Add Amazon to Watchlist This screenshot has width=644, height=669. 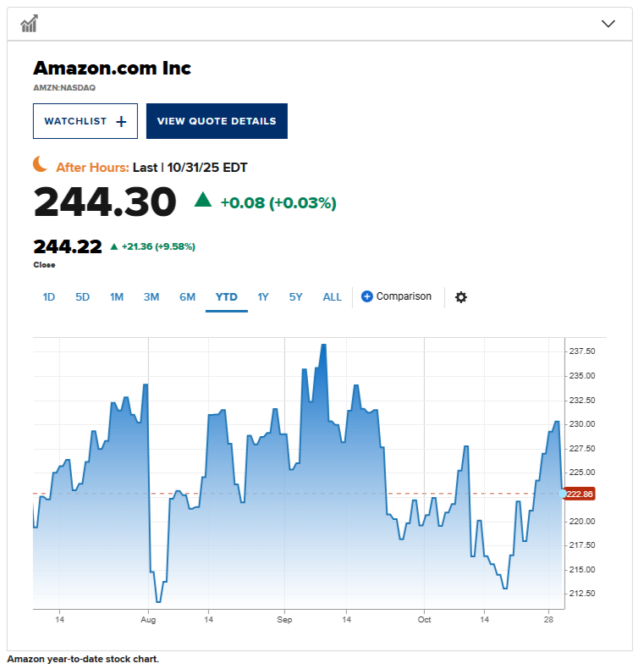[85, 121]
